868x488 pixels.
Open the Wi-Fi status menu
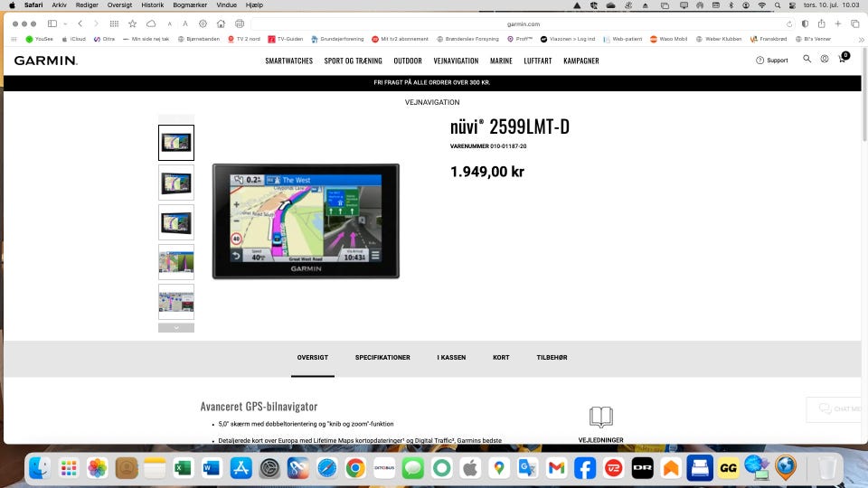761,5
